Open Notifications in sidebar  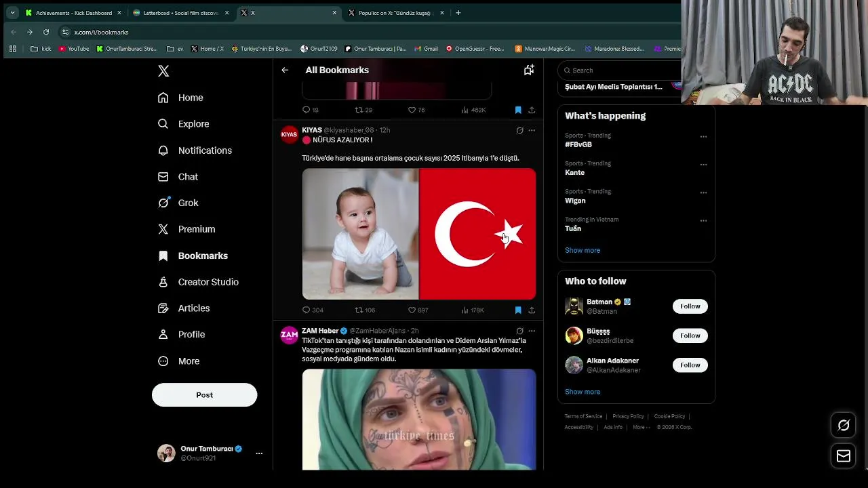(x=195, y=150)
